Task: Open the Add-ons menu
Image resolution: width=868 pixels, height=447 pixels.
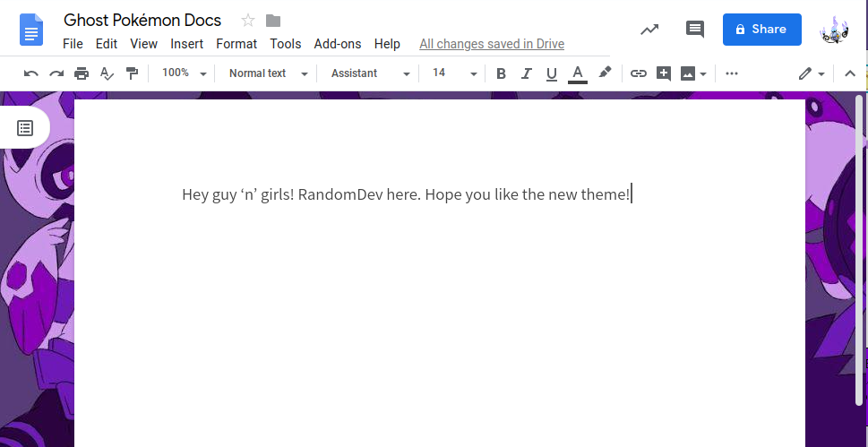Action: pyautogui.click(x=338, y=44)
